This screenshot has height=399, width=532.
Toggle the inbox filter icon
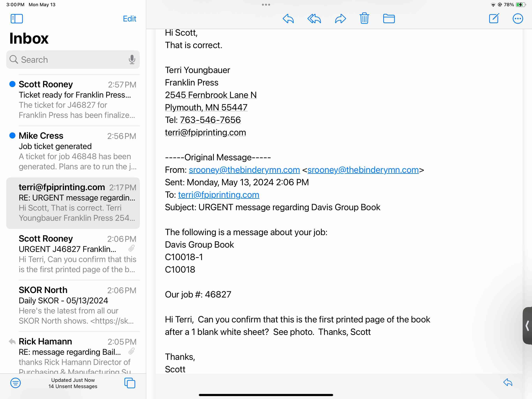(15, 383)
